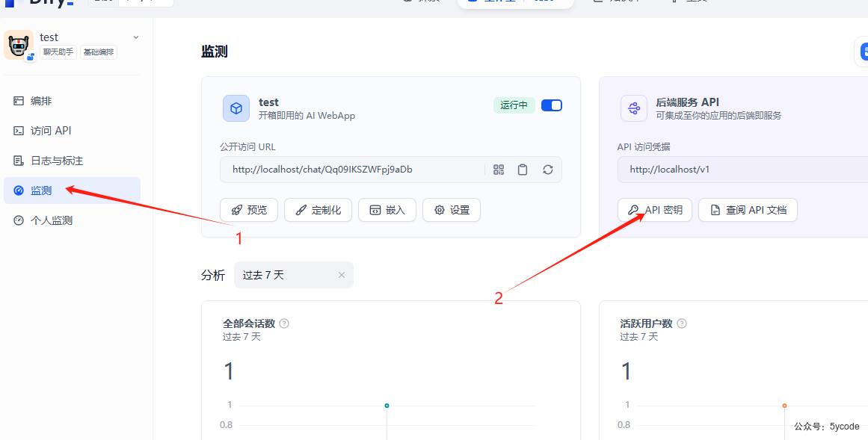Click the Dify logo top left

(x=39, y=4)
